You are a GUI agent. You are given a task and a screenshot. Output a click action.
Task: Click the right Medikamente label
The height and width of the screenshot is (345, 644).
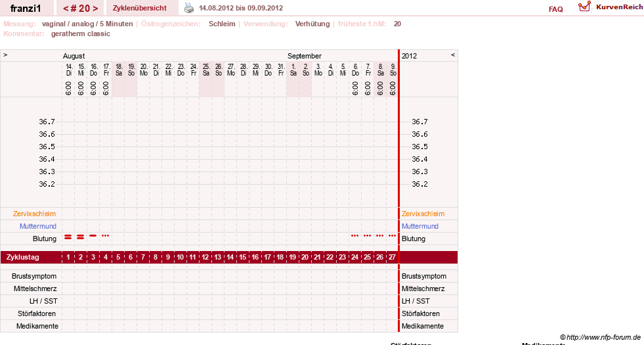coord(423,326)
